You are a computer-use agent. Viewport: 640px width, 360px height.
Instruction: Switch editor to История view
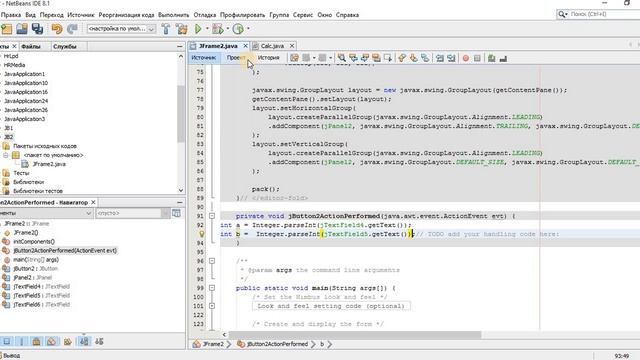269,58
